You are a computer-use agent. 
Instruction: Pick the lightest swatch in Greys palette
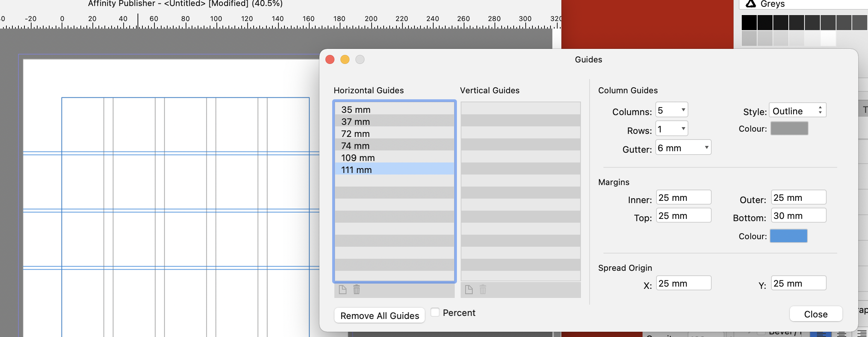click(x=828, y=38)
